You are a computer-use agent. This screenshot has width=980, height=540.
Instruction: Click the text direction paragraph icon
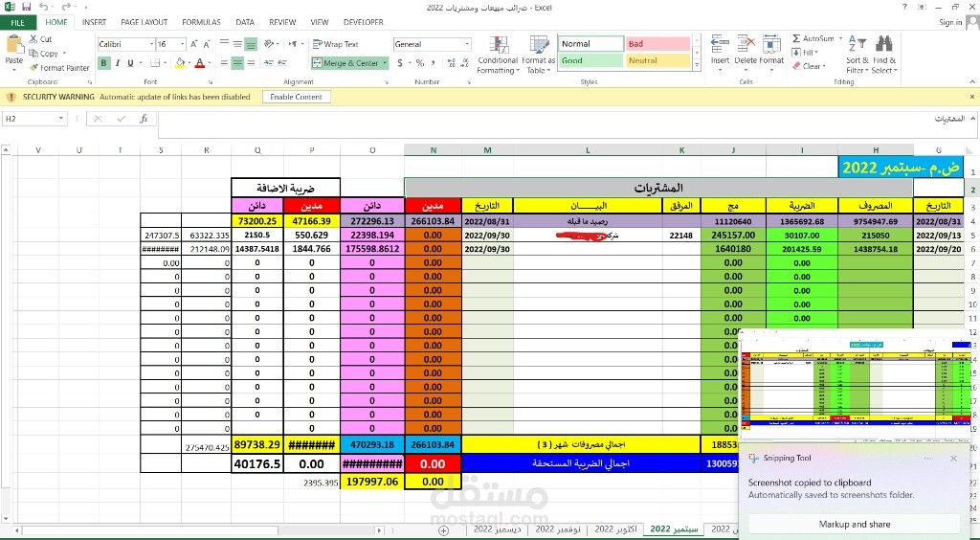point(292,44)
